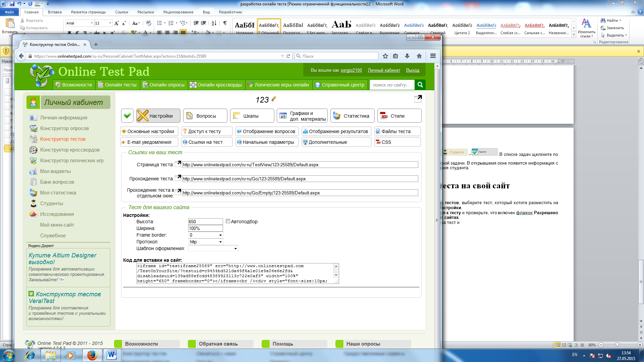644x362 pixels.
Task: Open Протокол http dropdown
Action: click(206, 242)
